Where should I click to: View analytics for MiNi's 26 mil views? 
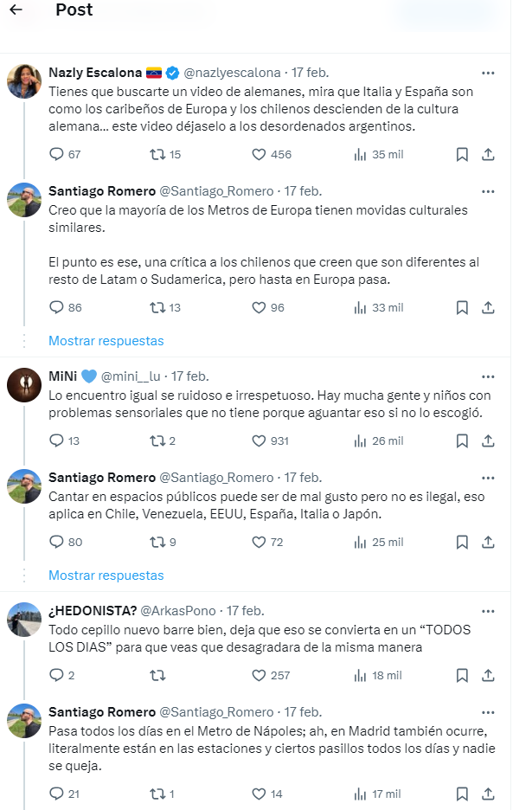[378, 440]
